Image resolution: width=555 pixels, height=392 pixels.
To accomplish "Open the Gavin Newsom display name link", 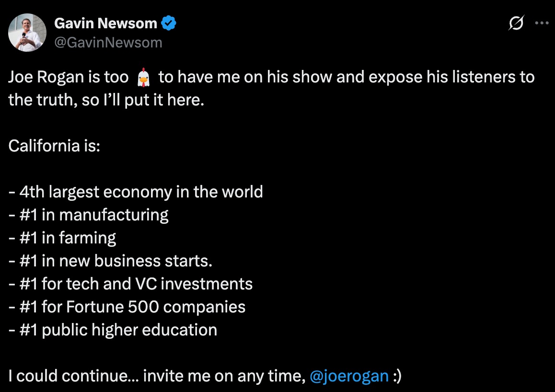I will coord(105,23).
